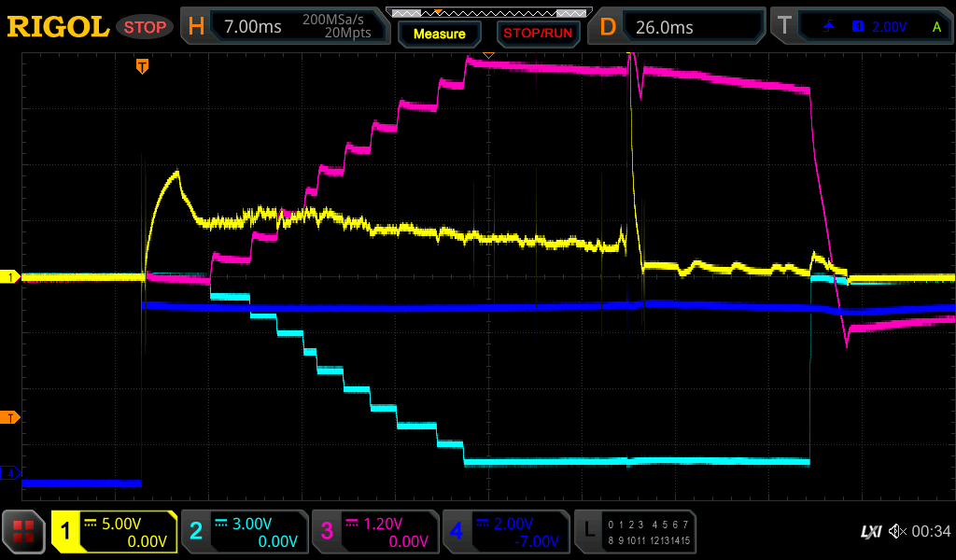Open the function navigation grid icon
The image size is (956, 560).
click(25, 532)
